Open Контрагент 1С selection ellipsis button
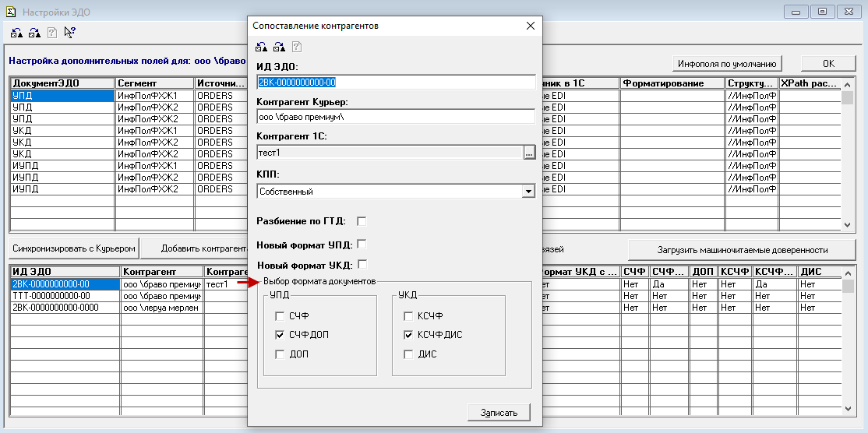The image size is (868, 433). click(x=529, y=153)
